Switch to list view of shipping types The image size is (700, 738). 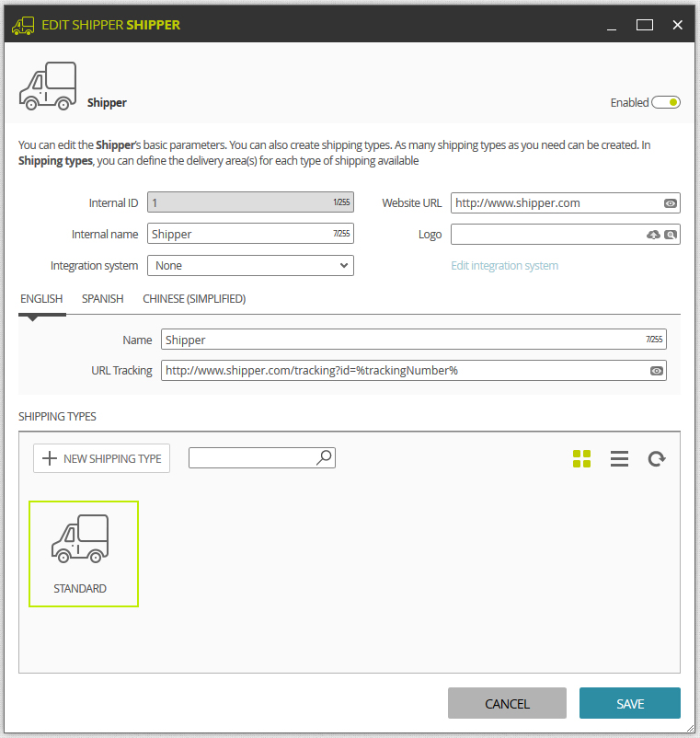[620, 459]
